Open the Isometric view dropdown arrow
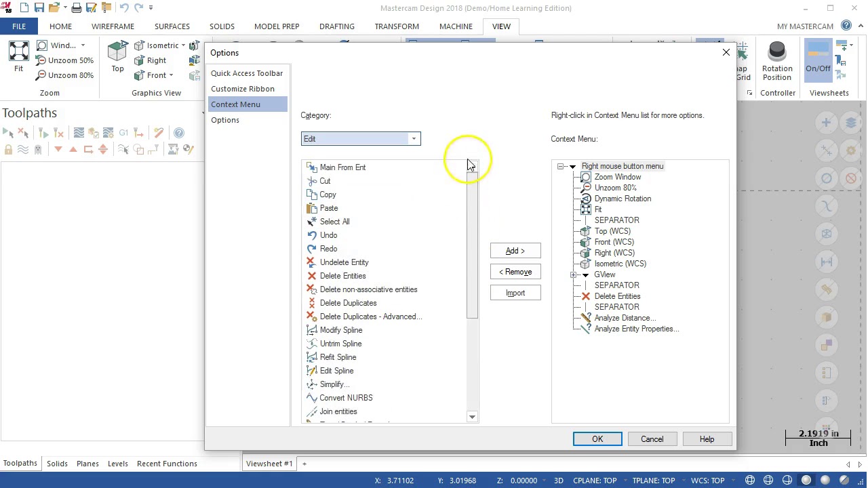The width and height of the screenshot is (868, 488). point(183,45)
